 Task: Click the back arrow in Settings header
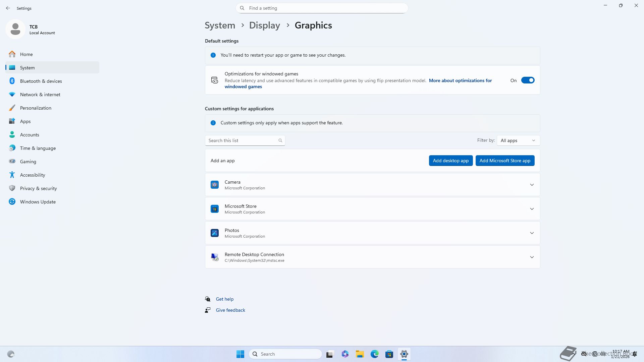pos(8,8)
